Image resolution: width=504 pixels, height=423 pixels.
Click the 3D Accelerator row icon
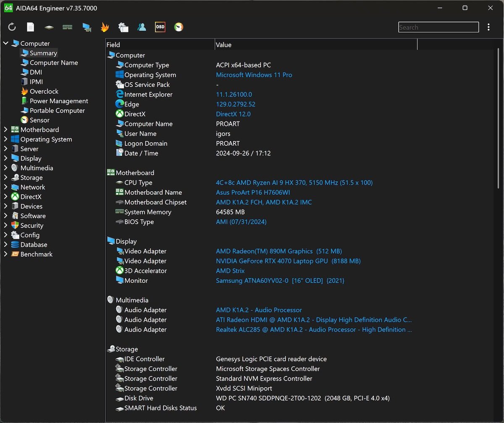120,271
